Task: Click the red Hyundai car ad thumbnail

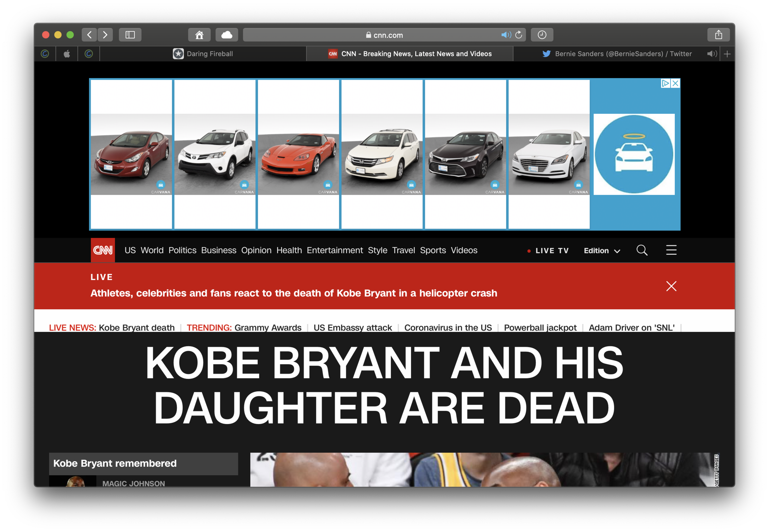Action: [x=132, y=154]
